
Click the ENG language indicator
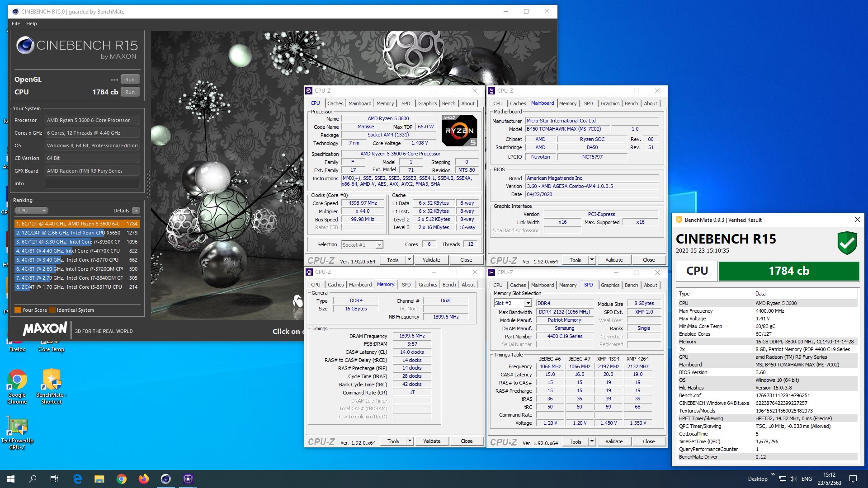click(807, 479)
